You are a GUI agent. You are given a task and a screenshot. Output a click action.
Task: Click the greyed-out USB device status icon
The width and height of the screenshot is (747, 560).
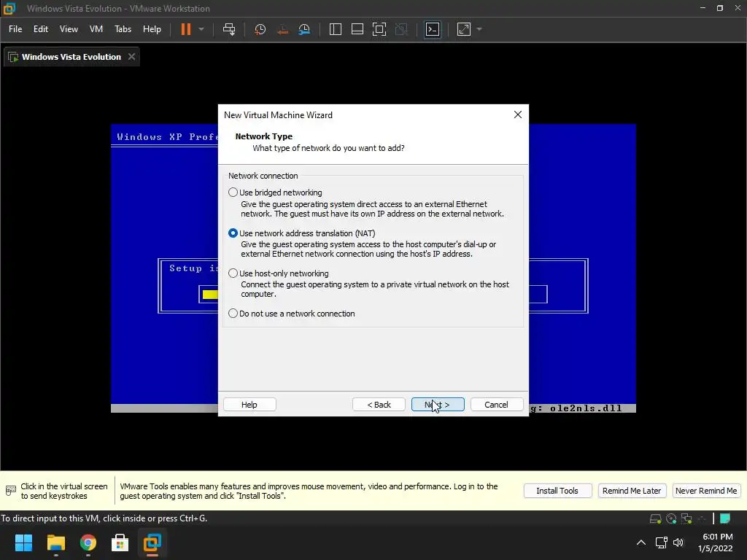pos(702,518)
